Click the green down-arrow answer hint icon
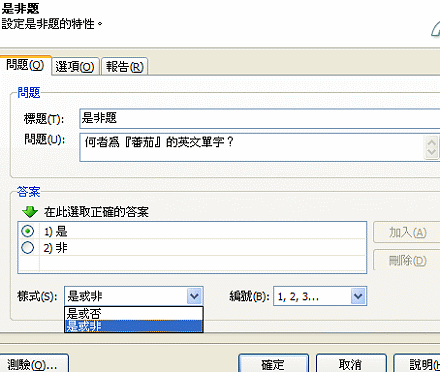 click(30, 211)
